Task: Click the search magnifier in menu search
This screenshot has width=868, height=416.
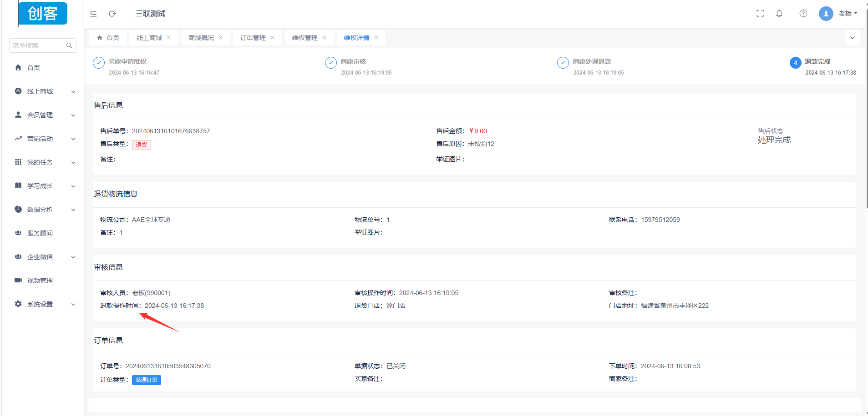Action: 69,45
